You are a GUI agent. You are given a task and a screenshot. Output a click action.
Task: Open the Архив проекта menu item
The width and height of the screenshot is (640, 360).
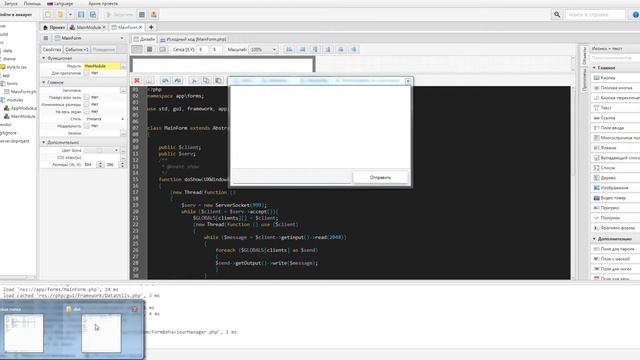pyautogui.click(x=103, y=4)
